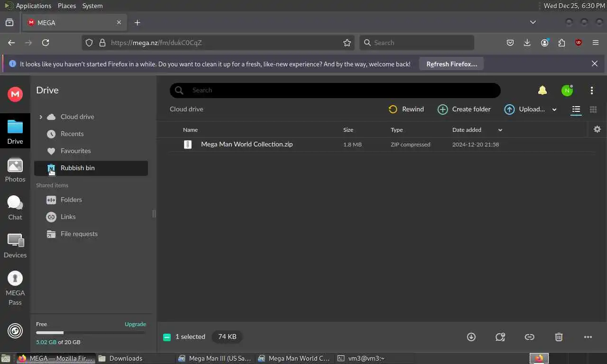
Task: Select Mega Man World Collection.zip file
Action: point(381,144)
